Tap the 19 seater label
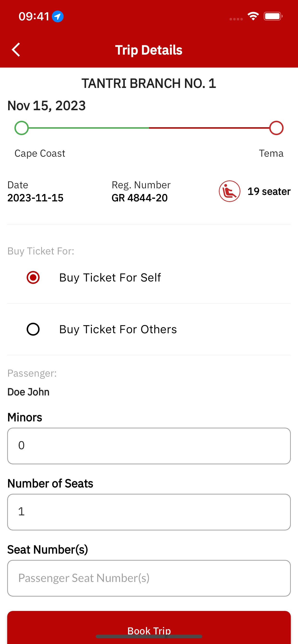 click(x=269, y=191)
